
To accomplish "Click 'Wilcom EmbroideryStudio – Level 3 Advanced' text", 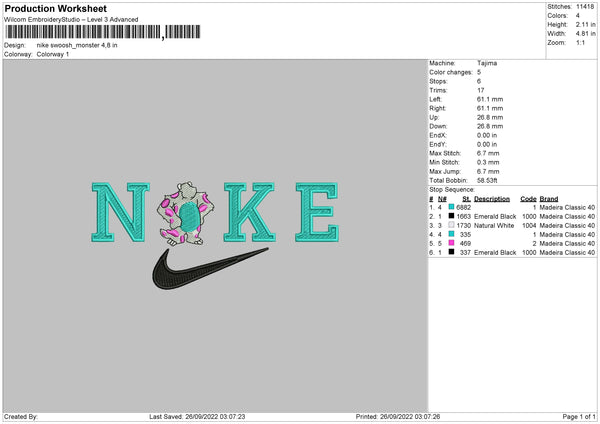I will [x=71, y=20].
